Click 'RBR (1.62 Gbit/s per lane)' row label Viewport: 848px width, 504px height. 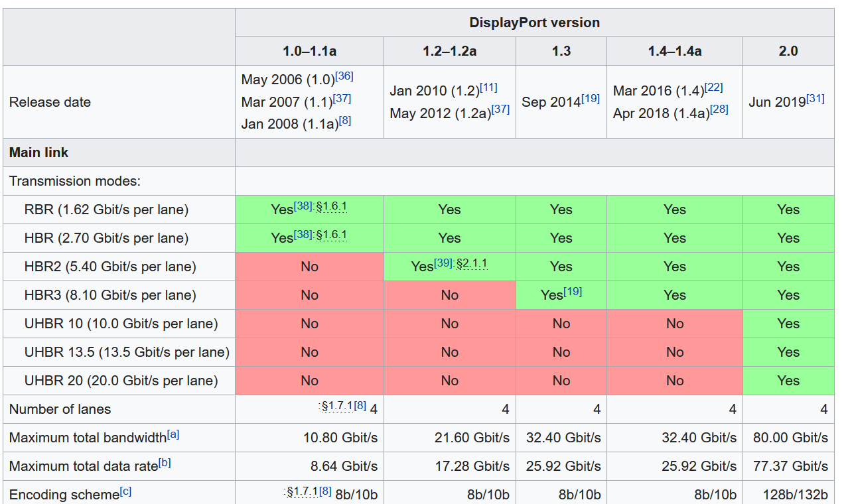pos(107,210)
